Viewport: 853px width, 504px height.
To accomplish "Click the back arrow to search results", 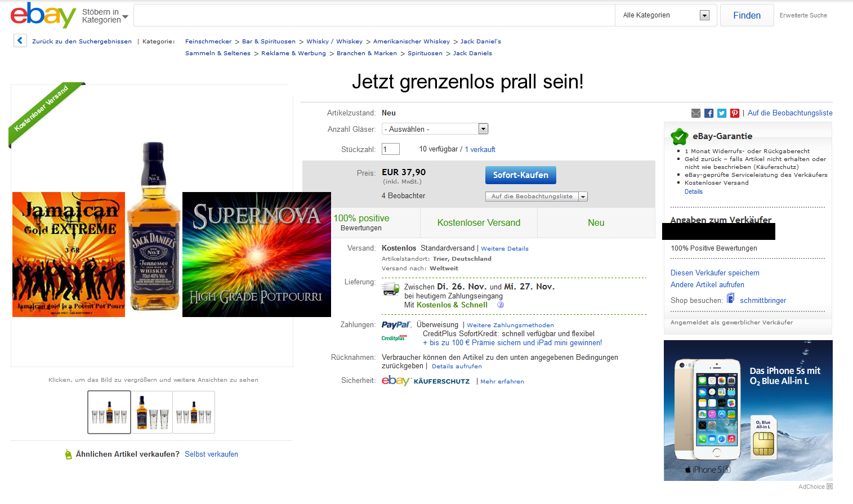I will [x=20, y=41].
